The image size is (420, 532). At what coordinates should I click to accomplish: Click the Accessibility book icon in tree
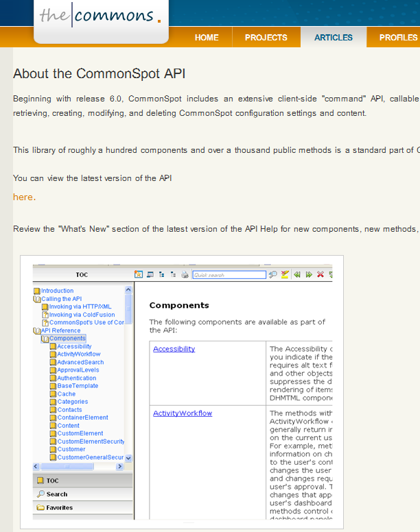pos(53,346)
